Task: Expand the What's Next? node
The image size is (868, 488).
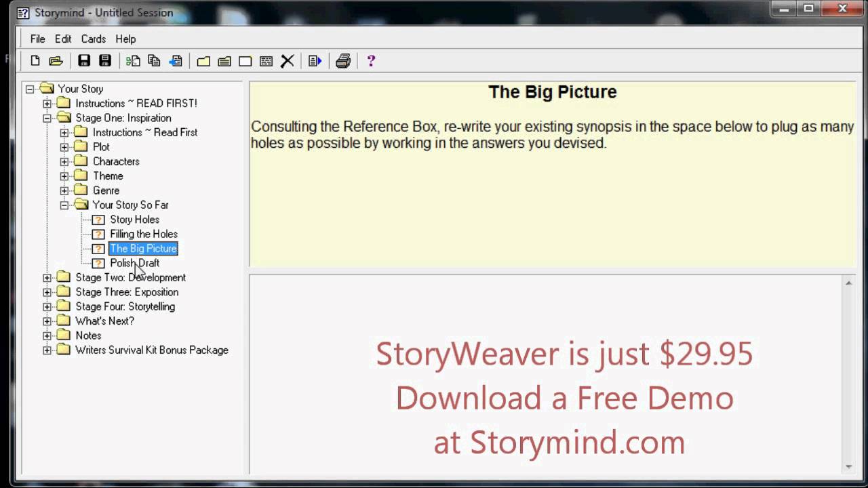Action: (x=47, y=321)
